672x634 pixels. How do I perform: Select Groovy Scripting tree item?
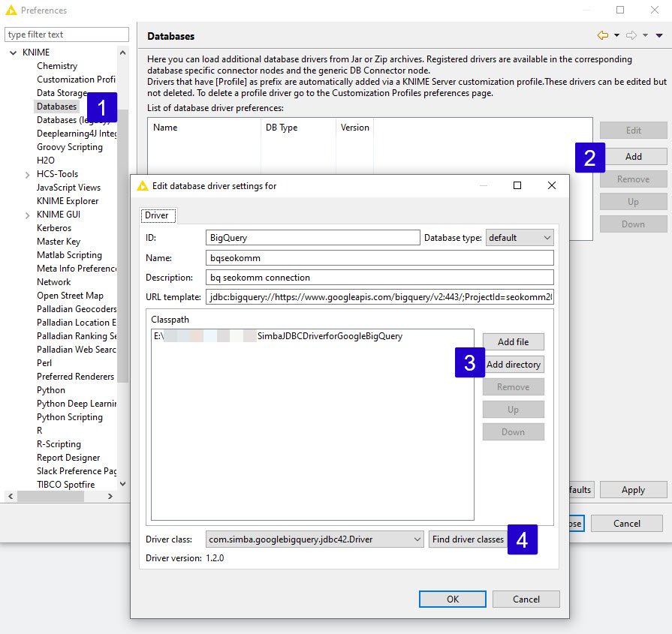(x=69, y=147)
